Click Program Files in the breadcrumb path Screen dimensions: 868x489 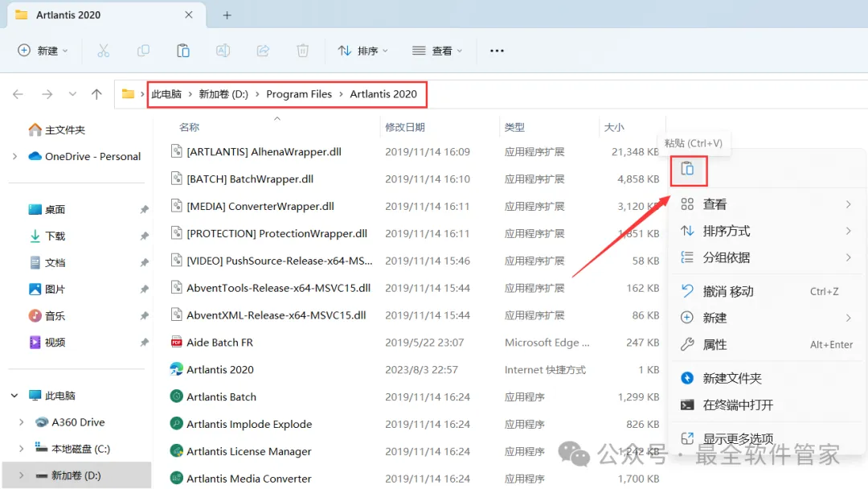(299, 94)
